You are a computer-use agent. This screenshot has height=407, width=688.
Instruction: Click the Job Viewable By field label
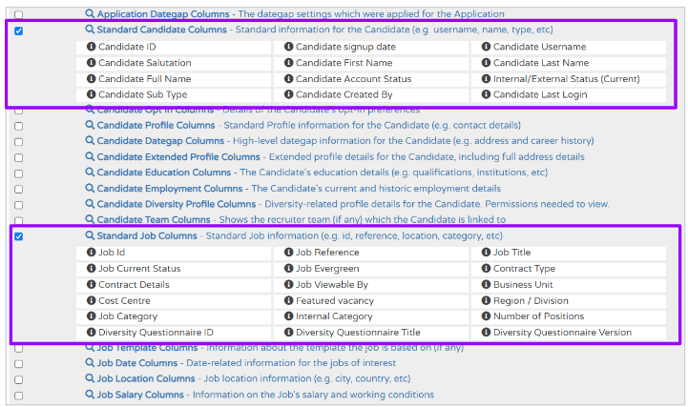332,285
